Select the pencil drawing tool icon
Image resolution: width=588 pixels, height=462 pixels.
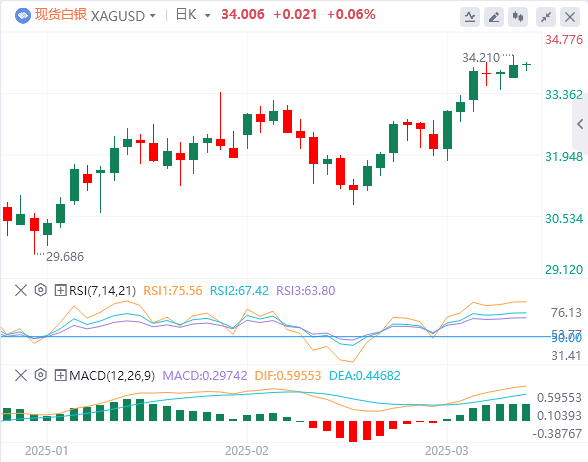pos(494,17)
